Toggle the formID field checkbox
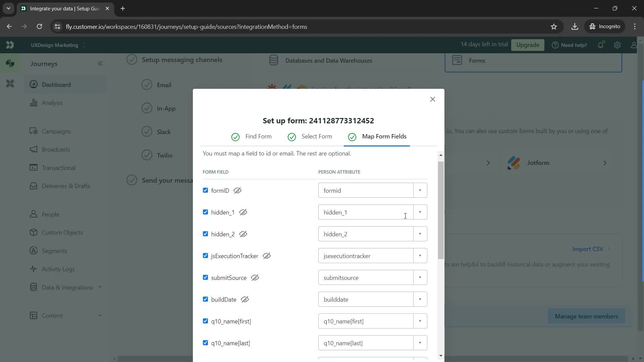 click(205, 190)
